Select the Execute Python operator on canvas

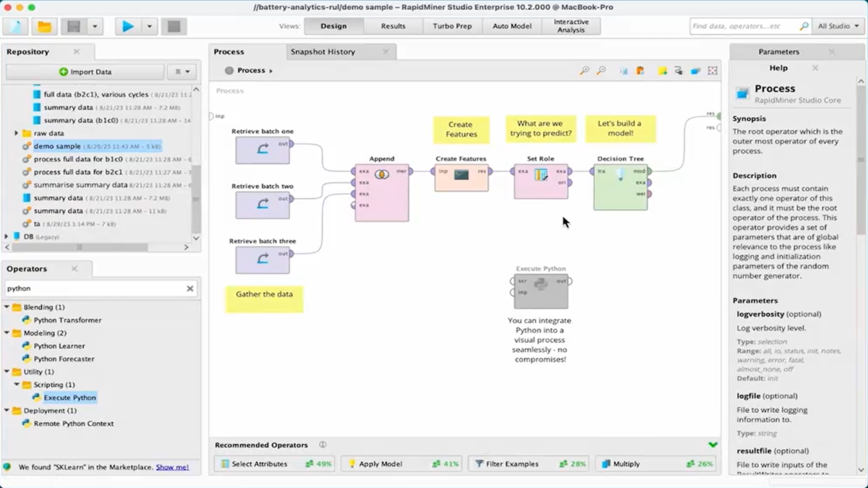(541, 291)
